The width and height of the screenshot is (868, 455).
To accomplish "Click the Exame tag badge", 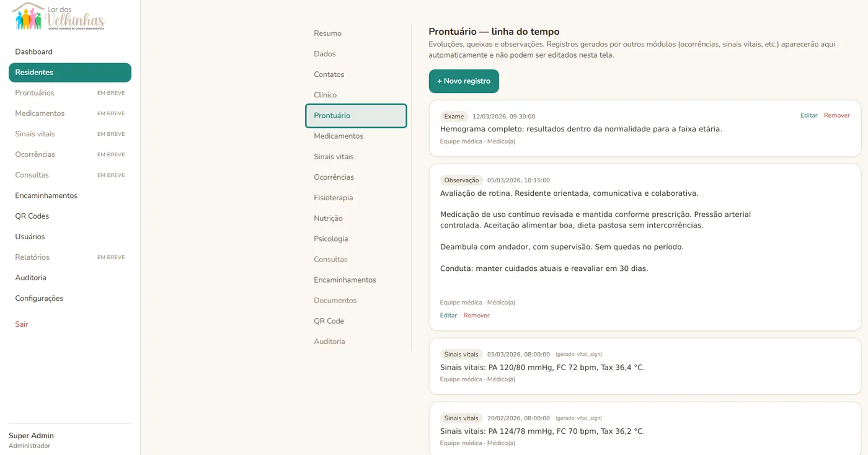I will (x=454, y=117).
